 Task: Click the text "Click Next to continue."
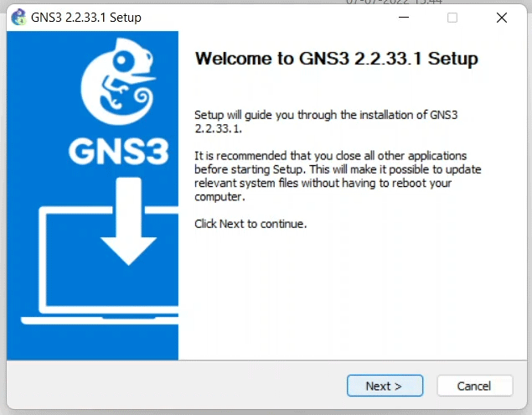(251, 224)
